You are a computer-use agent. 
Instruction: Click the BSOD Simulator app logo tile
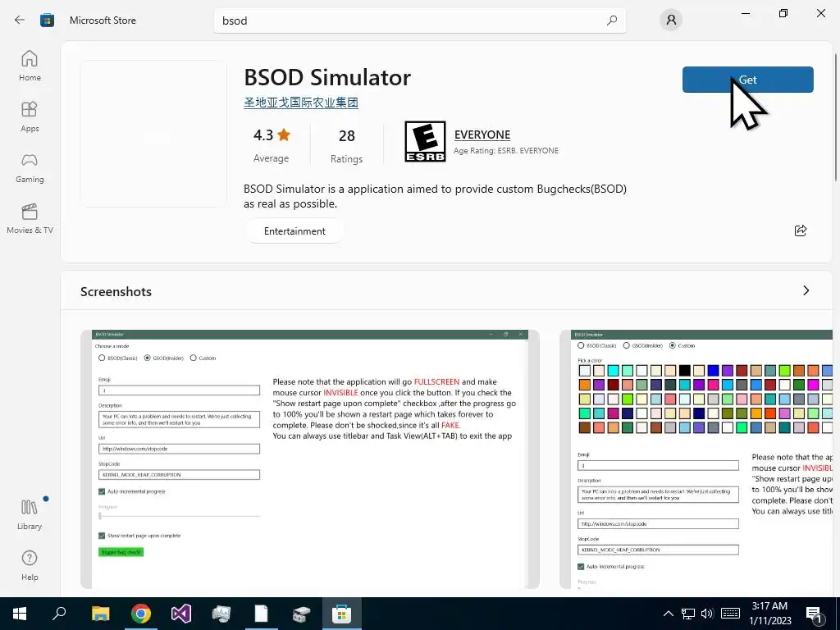tap(153, 134)
